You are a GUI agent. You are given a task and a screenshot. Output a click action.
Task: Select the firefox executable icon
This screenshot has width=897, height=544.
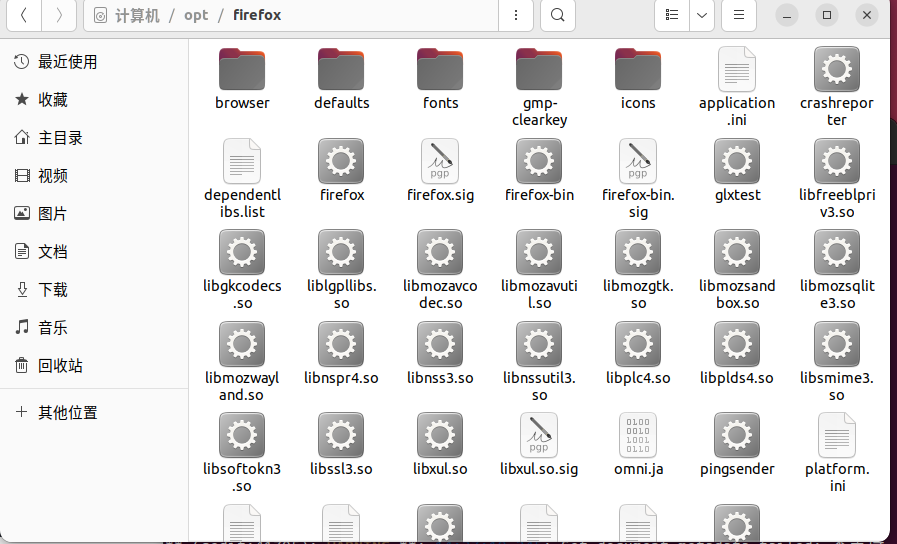[x=341, y=161]
